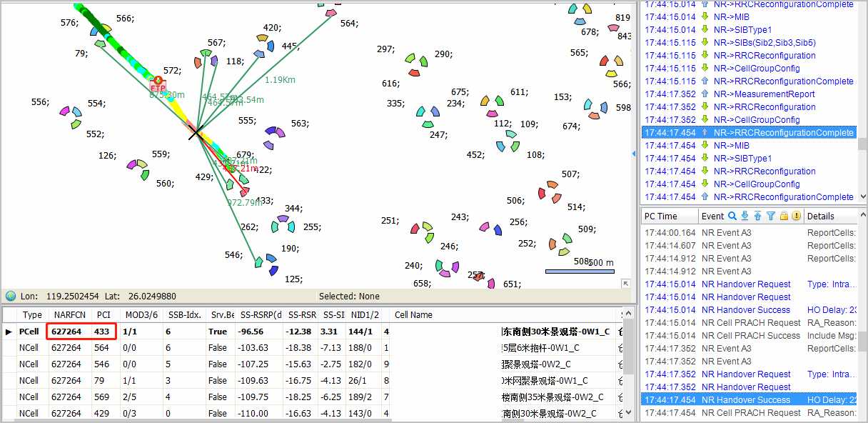
Task: Click the yellow warning icon in Event header
Action: [x=796, y=216]
